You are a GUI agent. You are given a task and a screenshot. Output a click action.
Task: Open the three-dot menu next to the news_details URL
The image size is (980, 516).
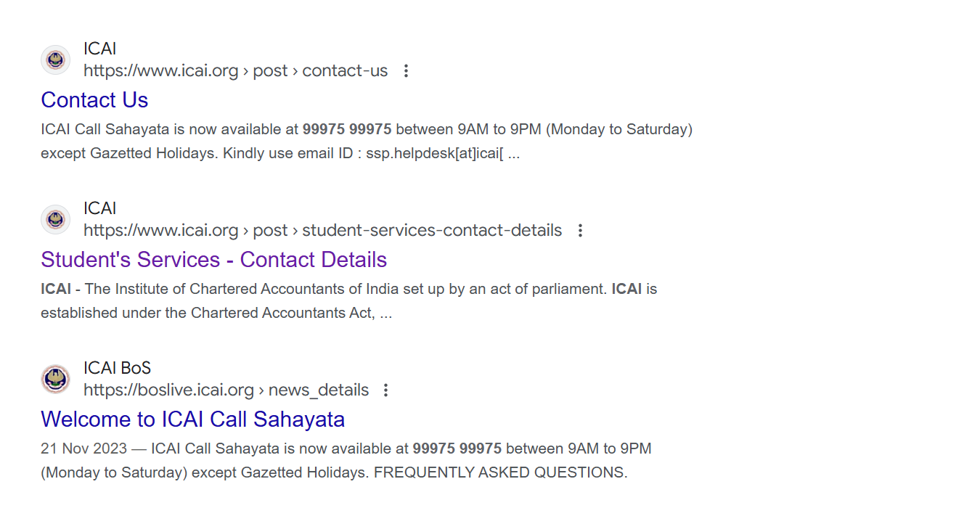386,390
